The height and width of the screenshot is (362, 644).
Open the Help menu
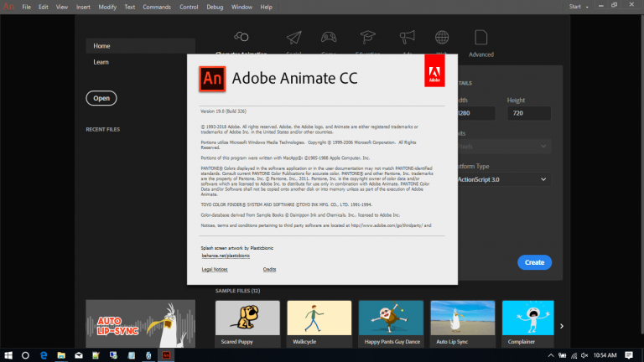coord(266,7)
